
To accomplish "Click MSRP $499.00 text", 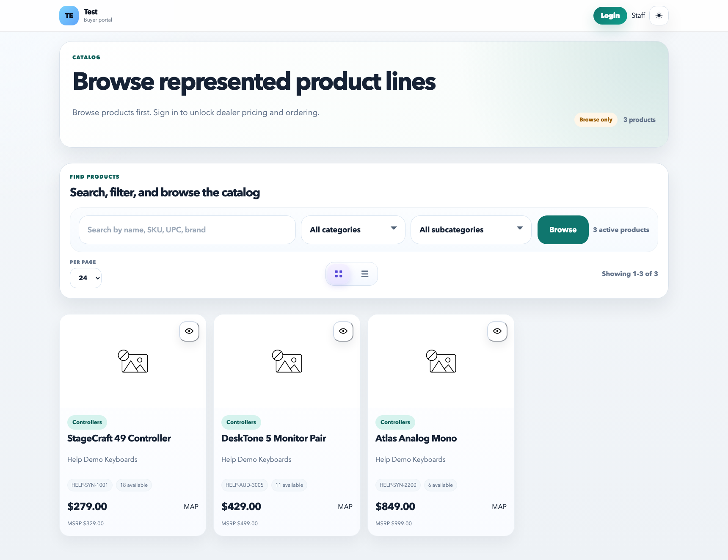I will click(x=240, y=524).
